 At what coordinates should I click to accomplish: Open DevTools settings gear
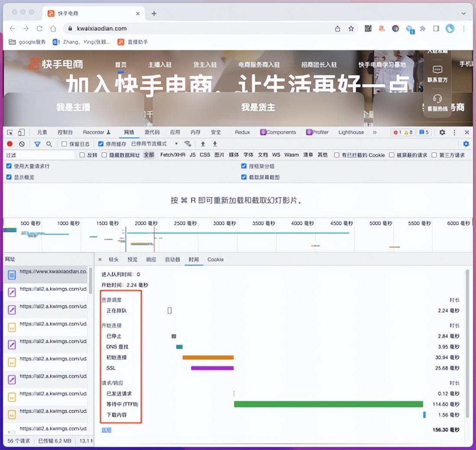pyautogui.click(x=442, y=132)
